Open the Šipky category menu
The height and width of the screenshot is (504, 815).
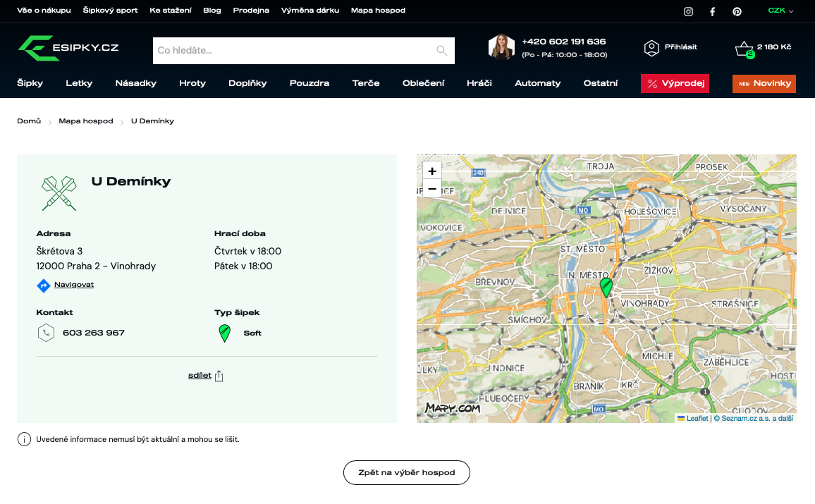pos(30,83)
